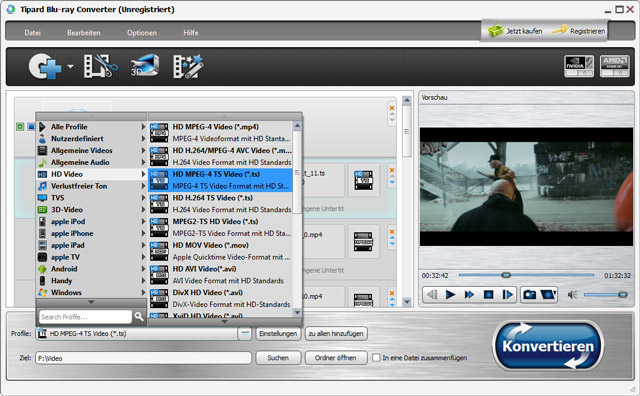
Task: Click the Search Profile input field
Action: coord(85,317)
